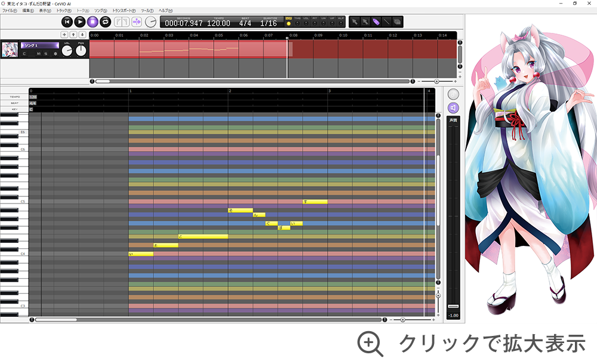Select the purple pencil tool
Image resolution: width=597 pixels, height=364 pixels.
[376, 22]
